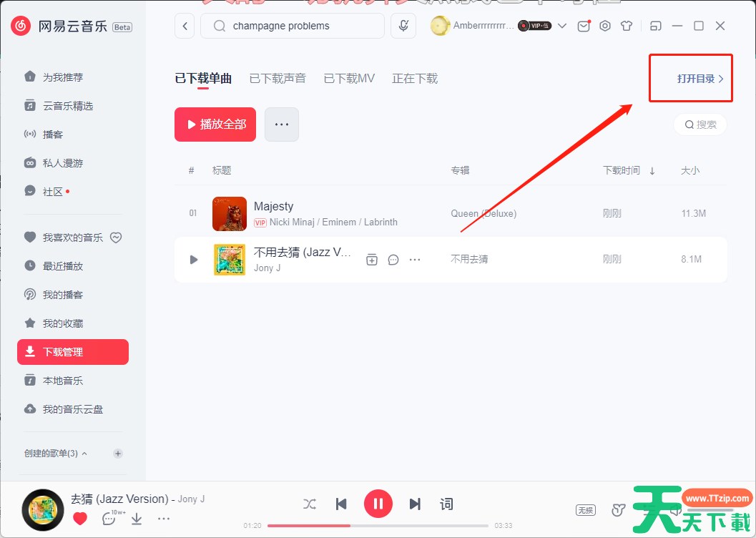
Task: Open now-playing cover in player bar
Action: (43, 509)
